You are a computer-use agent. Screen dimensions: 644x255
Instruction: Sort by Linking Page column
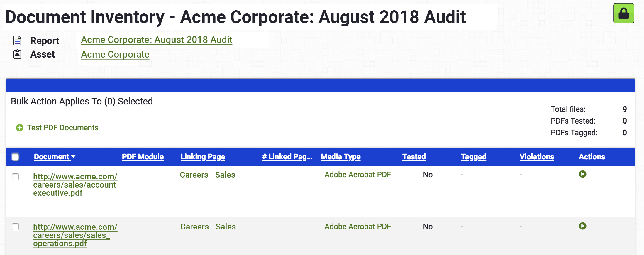click(x=203, y=157)
